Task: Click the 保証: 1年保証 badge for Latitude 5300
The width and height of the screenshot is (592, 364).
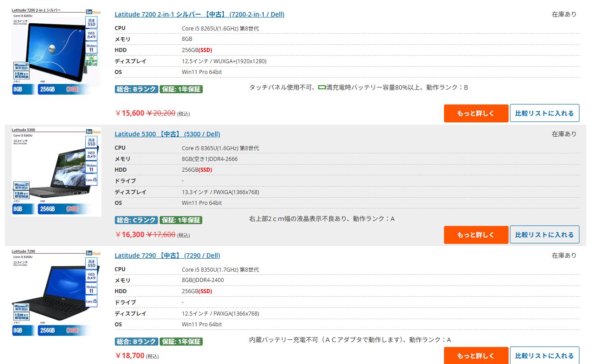Action: [x=181, y=220]
